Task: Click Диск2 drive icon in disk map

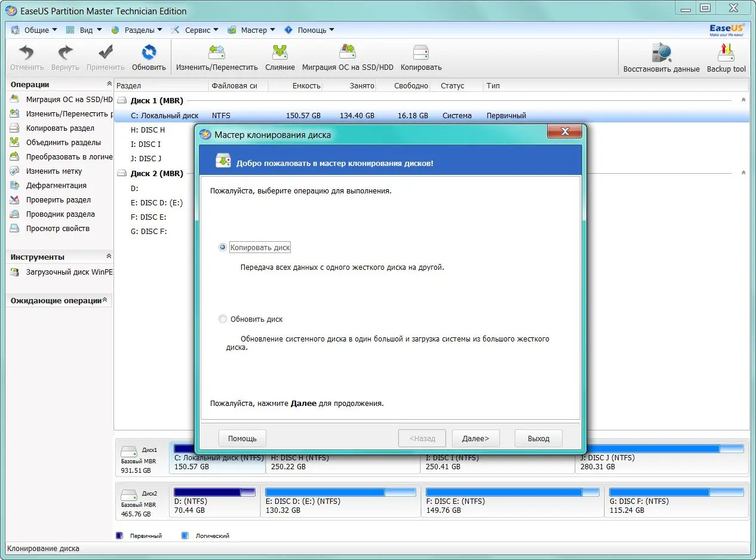Action: tap(129, 495)
